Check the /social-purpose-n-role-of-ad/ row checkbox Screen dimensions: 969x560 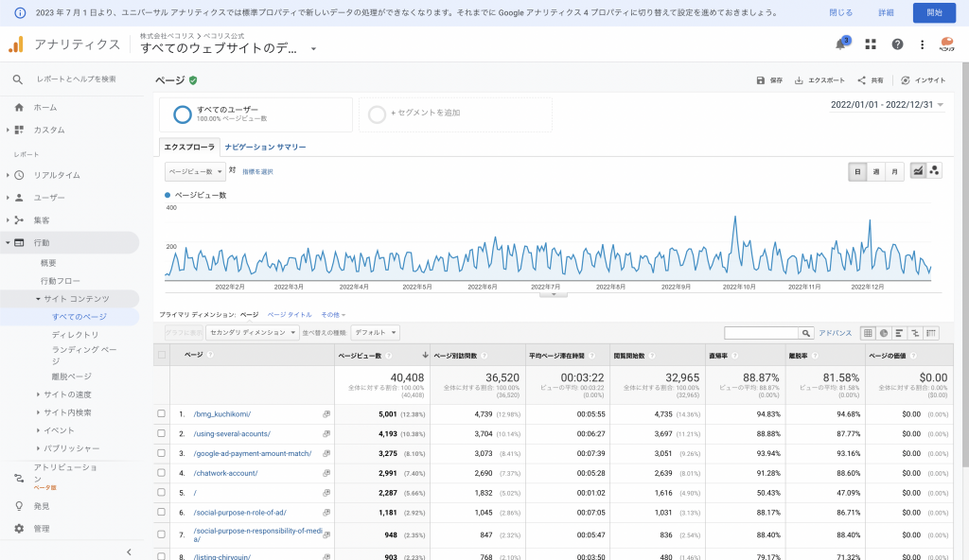pos(161,513)
